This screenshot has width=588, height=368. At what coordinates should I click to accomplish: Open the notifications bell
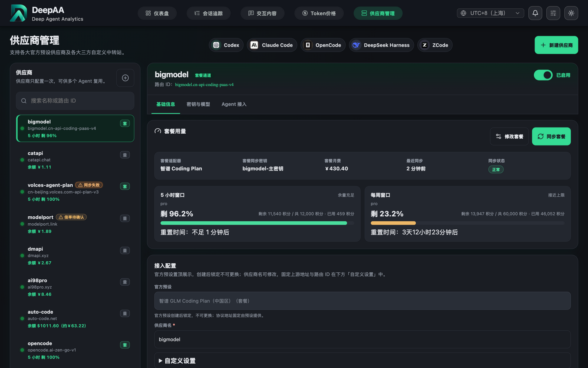(535, 13)
